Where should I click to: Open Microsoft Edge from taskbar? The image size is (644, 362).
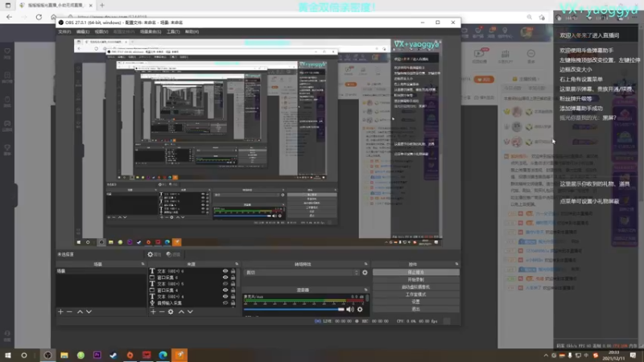(x=163, y=355)
